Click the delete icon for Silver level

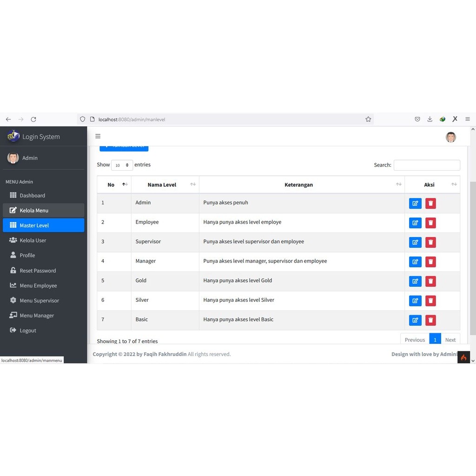pos(430,301)
